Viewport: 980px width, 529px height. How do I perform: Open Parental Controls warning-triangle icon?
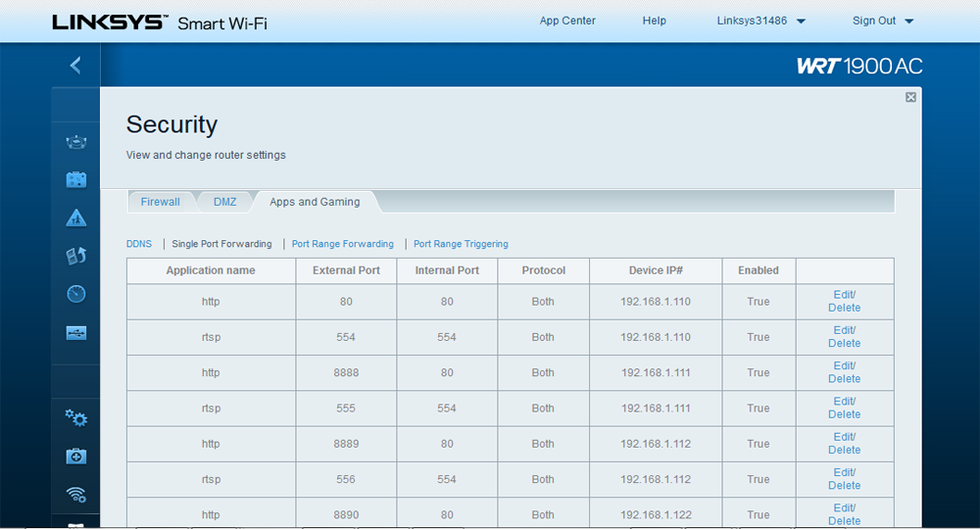(x=76, y=218)
